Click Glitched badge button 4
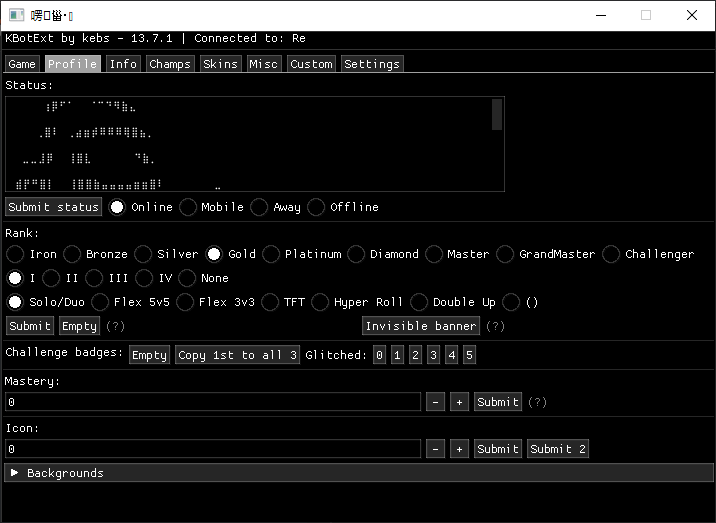Image resolution: width=716 pixels, height=523 pixels. click(x=452, y=355)
